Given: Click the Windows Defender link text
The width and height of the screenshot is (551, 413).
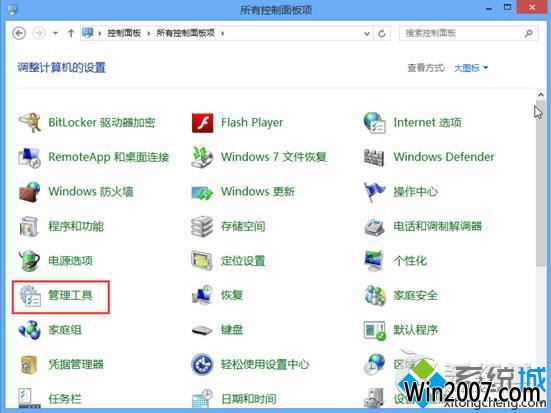Looking at the screenshot, I should click(x=444, y=157).
